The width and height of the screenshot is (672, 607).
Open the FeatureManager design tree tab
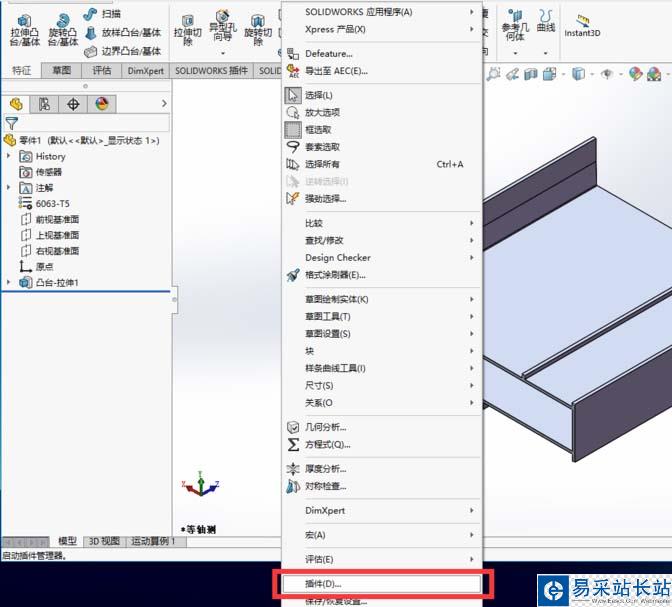coord(16,104)
